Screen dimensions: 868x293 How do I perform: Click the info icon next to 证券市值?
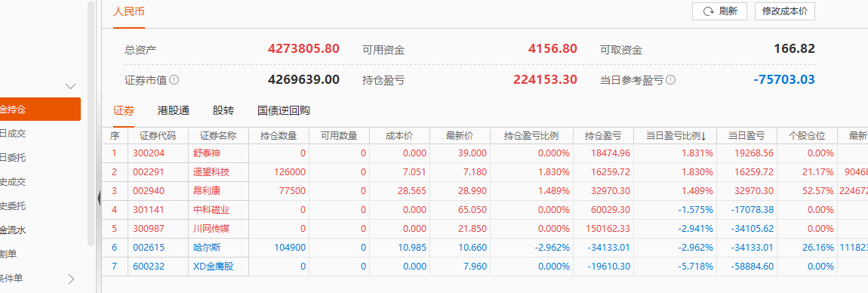coord(174,80)
